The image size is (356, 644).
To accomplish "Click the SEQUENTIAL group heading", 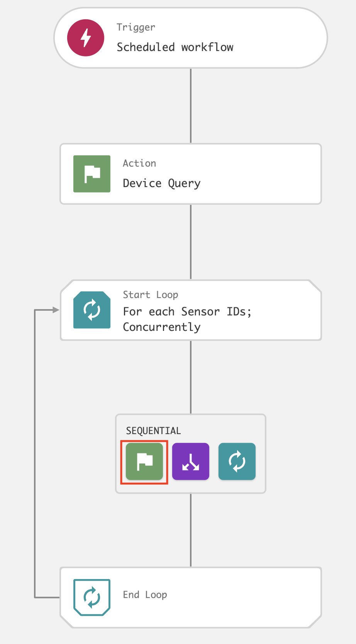I will pos(153,431).
